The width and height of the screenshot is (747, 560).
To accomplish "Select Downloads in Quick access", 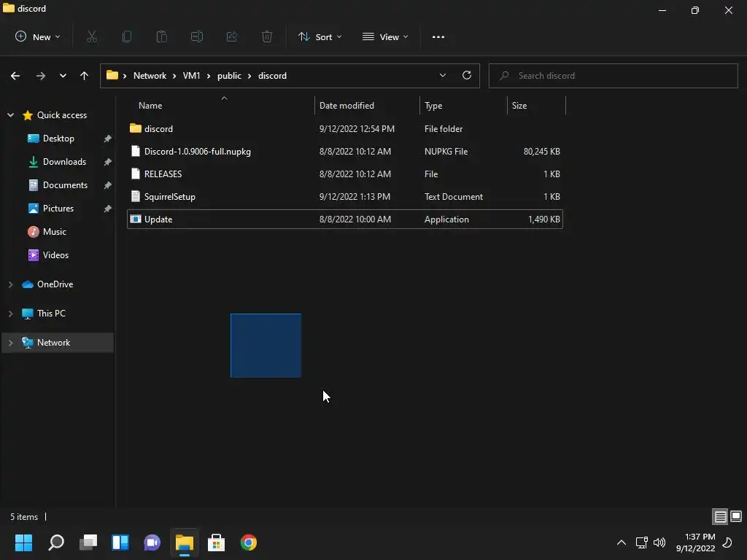I will point(64,161).
